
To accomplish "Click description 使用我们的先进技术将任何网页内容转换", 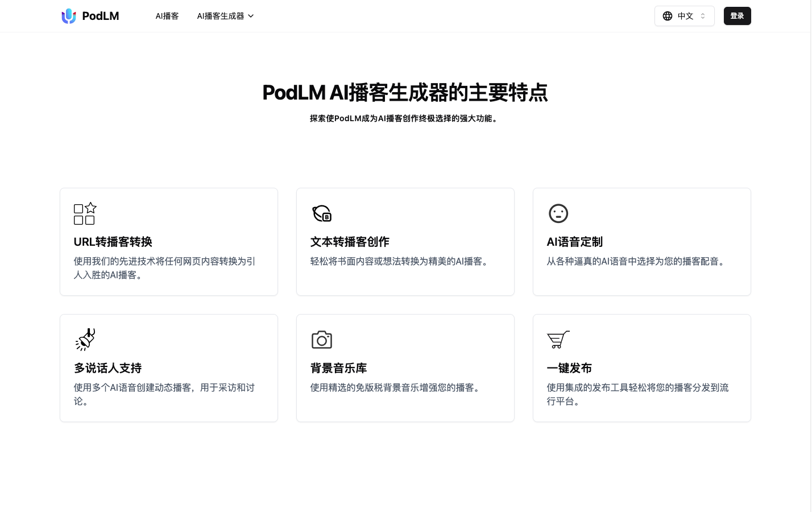I will [165, 268].
